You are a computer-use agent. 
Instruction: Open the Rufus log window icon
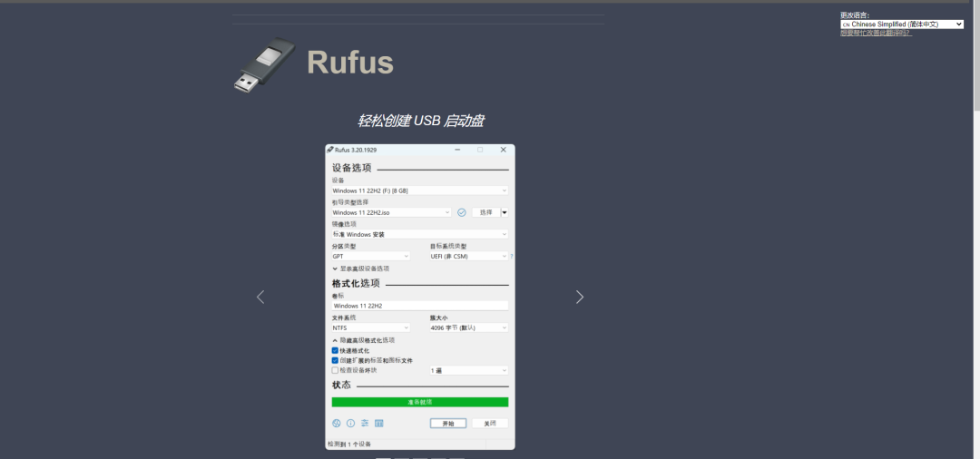tap(378, 424)
